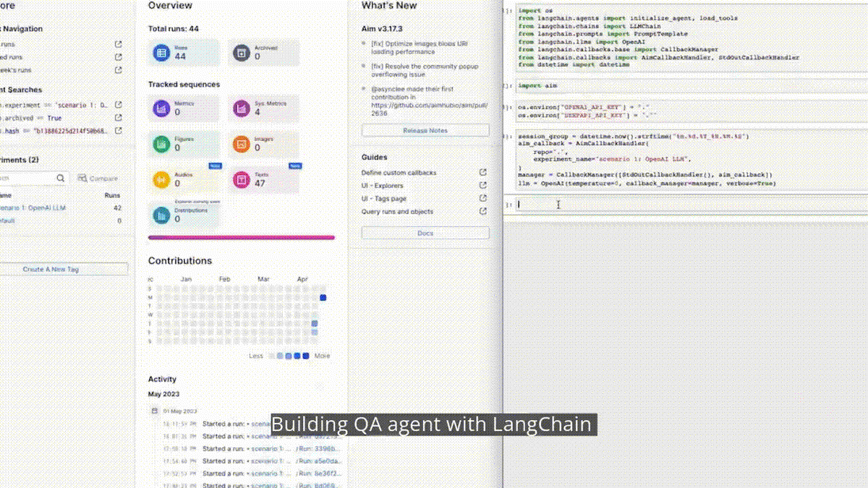Open the Archived card showing 0

263,53
